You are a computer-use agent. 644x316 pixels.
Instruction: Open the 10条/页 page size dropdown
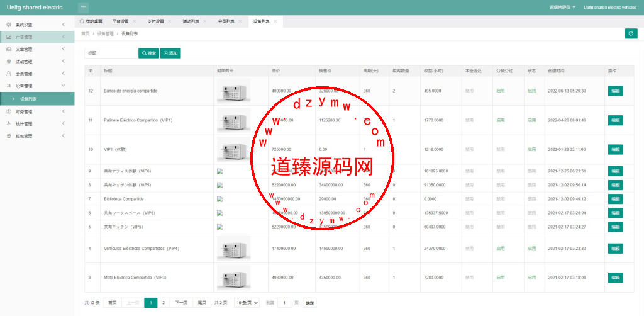pyautogui.click(x=247, y=303)
